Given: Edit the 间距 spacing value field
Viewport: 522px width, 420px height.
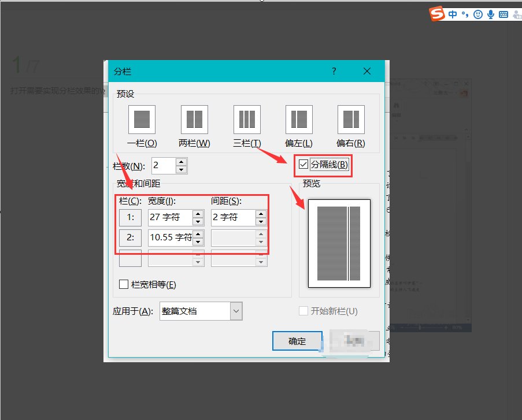Looking at the screenshot, I should [x=230, y=217].
